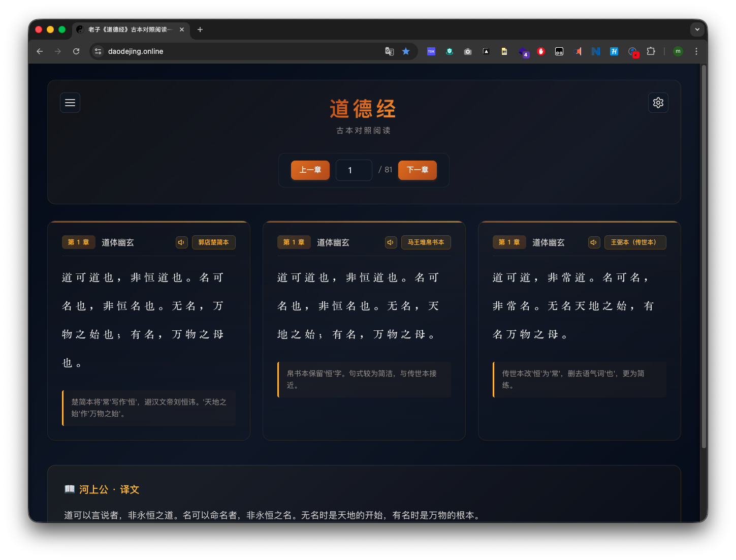
Task: Play audio for the 王弼本 text
Action: pyautogui.click(x=594, y=242)
